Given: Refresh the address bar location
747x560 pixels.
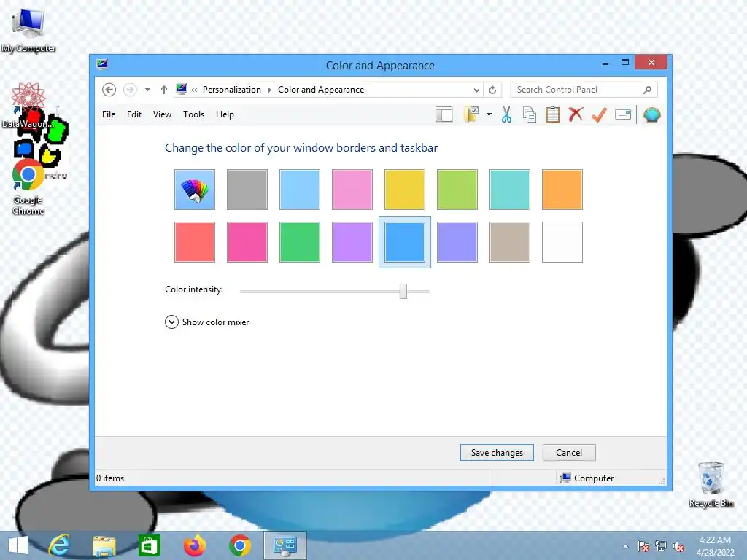Looking at the screenshot, I should (x=492, y=90).
